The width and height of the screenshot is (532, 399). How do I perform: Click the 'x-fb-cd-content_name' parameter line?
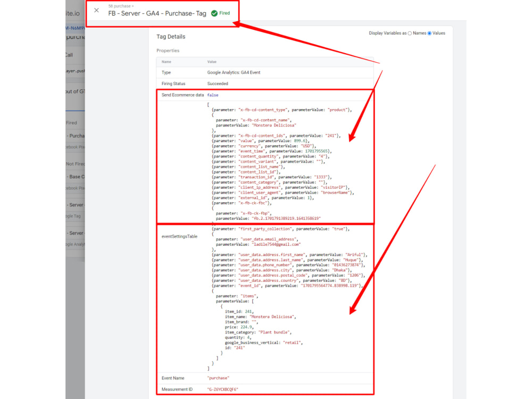tap(253, 120)
